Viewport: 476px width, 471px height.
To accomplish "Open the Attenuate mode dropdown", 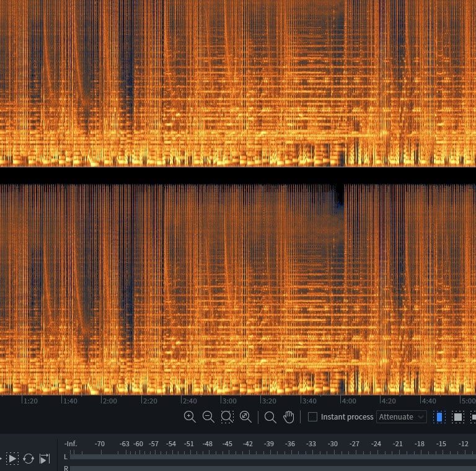I will point(402,416).
